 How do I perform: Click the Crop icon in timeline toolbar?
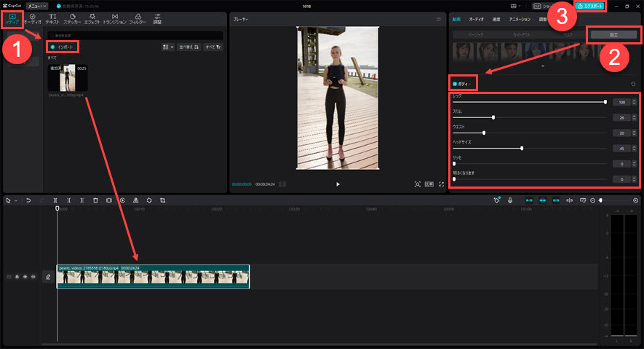[163, 200]
